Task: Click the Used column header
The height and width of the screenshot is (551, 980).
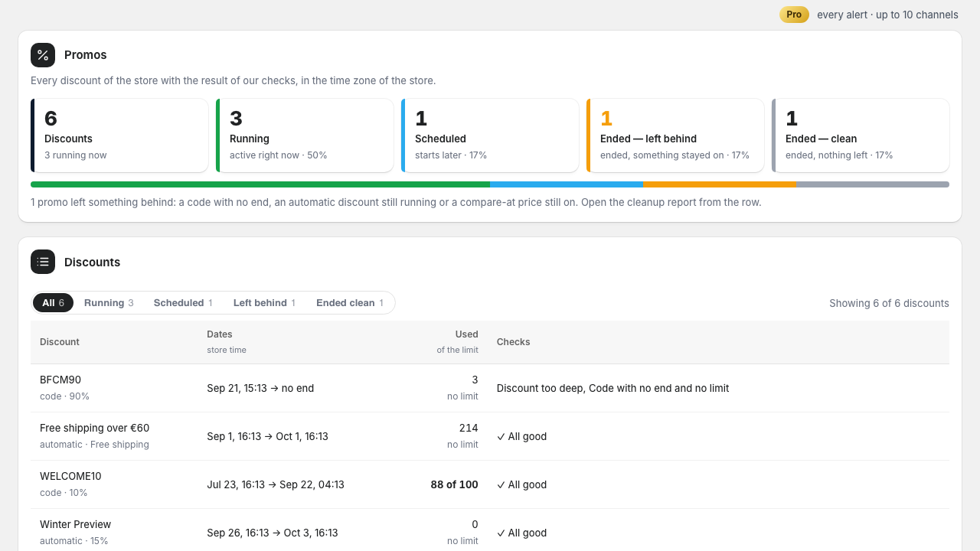Action: [466, 334]
